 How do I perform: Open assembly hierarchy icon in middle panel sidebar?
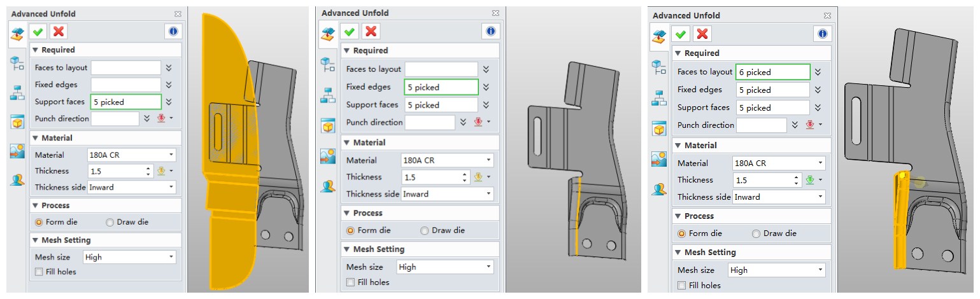(x=328, y=94)
